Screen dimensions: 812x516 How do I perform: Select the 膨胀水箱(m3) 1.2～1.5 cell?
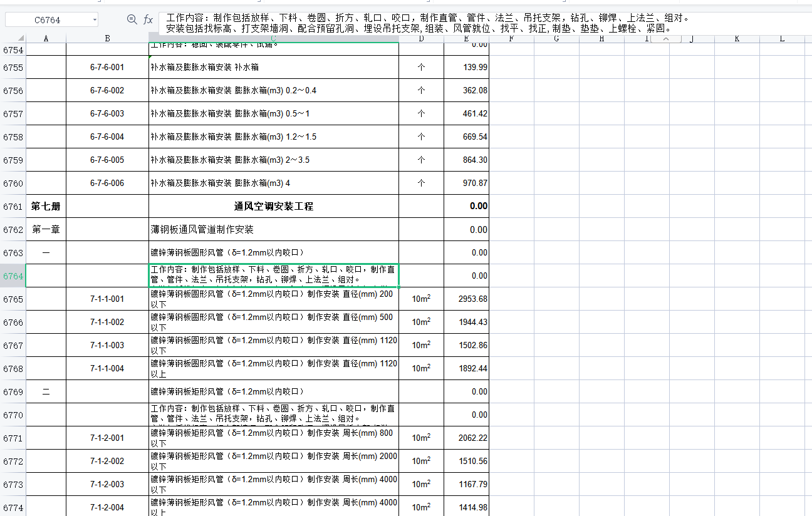click(274, 137)
